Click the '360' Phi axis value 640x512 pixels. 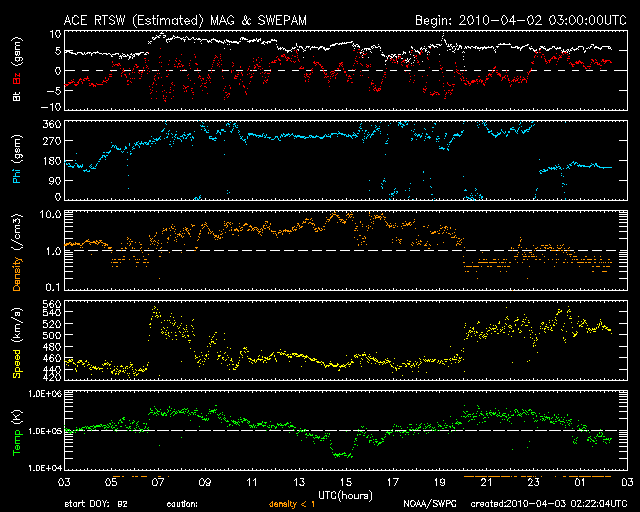(52, 124)
